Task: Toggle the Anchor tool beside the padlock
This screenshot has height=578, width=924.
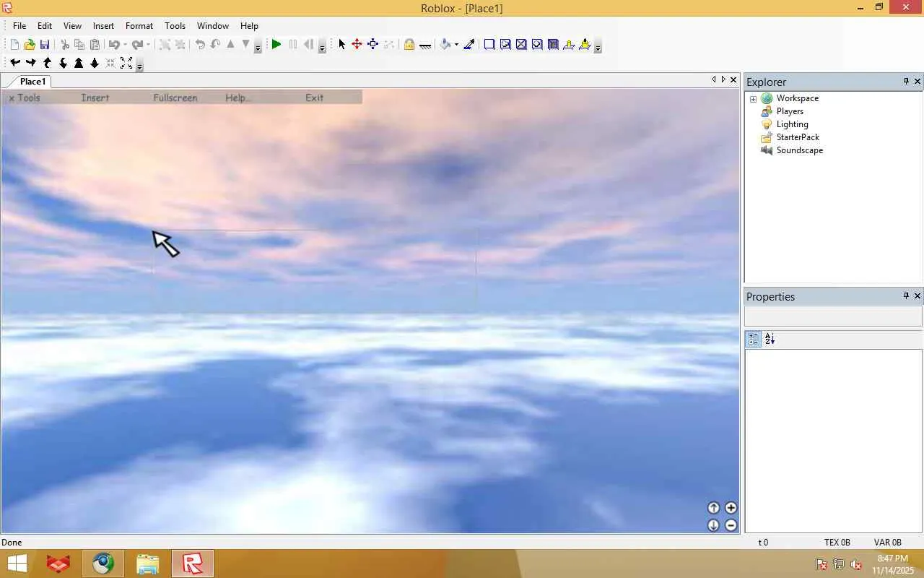Action: tap(425, 45)
